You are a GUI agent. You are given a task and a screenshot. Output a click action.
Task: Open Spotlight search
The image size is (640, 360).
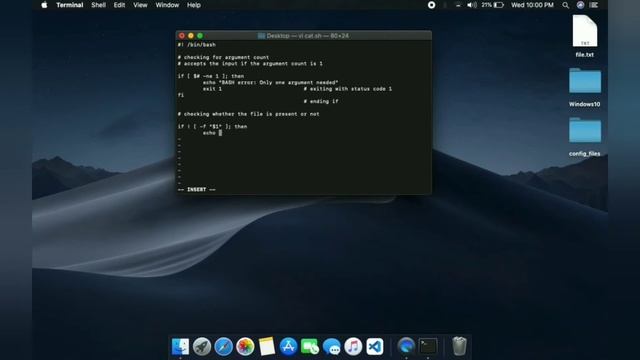pyautogui.click(x=565, y=5)
